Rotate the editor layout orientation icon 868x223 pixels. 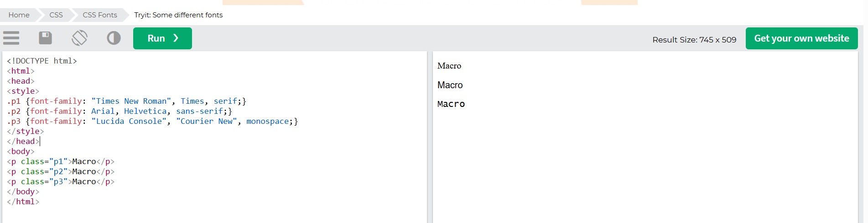79,38
